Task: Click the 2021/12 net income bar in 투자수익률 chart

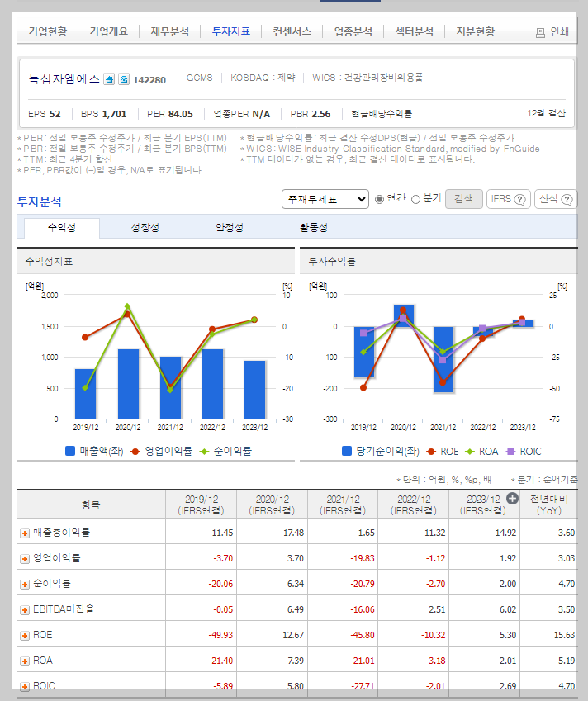Action: (x=443, y=359)
